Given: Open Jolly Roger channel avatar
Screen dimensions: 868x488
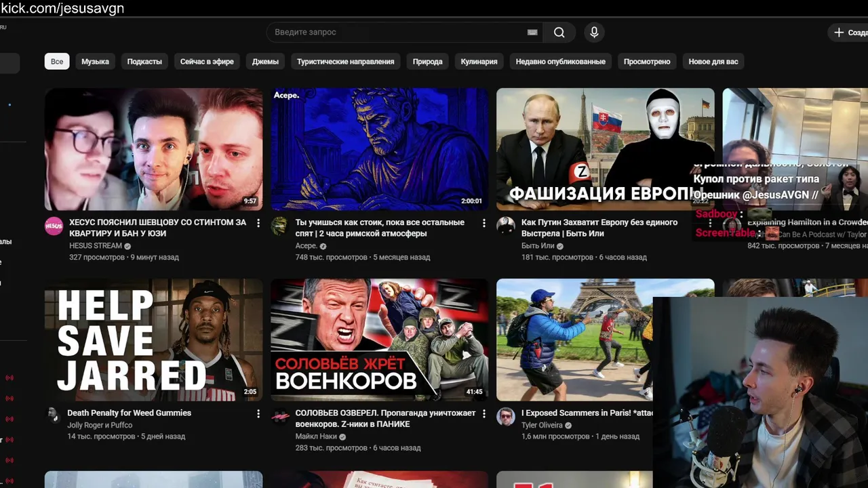Looking at the screenshot, I should (54, 415).
